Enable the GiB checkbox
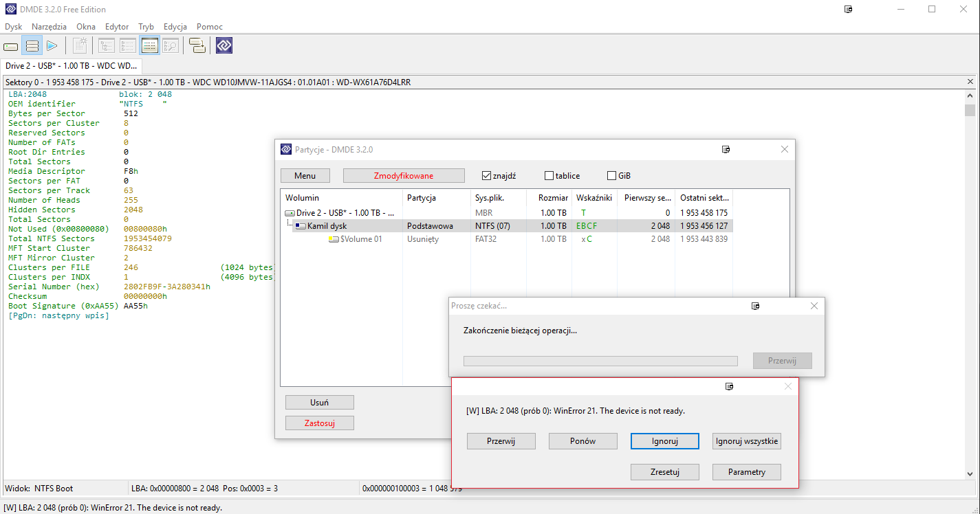Screen dimensions: 980x514 (611, 175)
